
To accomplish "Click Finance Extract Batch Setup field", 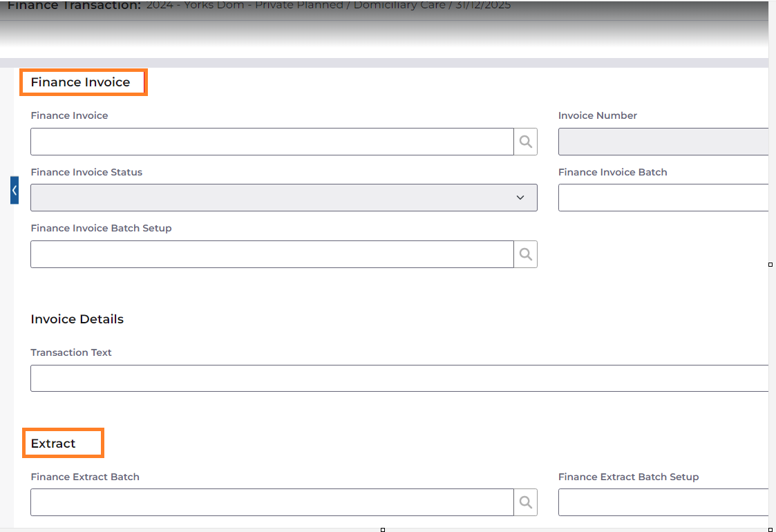I will (663, 502).
